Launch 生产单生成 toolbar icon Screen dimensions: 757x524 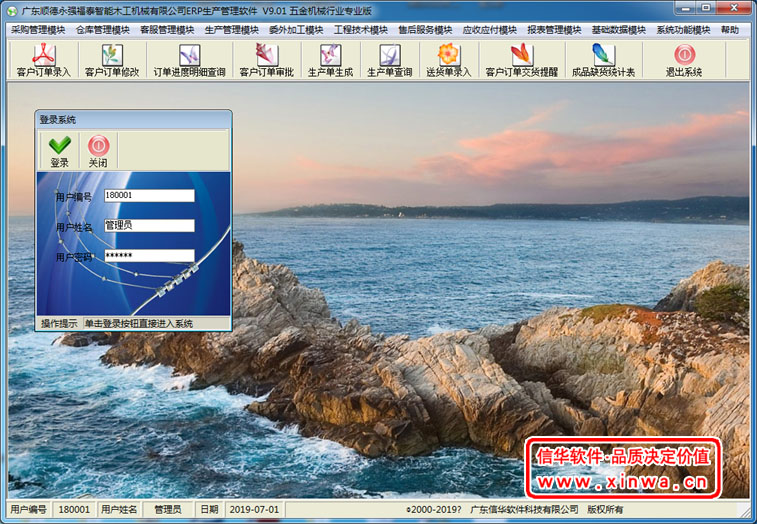[x=331, y=60]
